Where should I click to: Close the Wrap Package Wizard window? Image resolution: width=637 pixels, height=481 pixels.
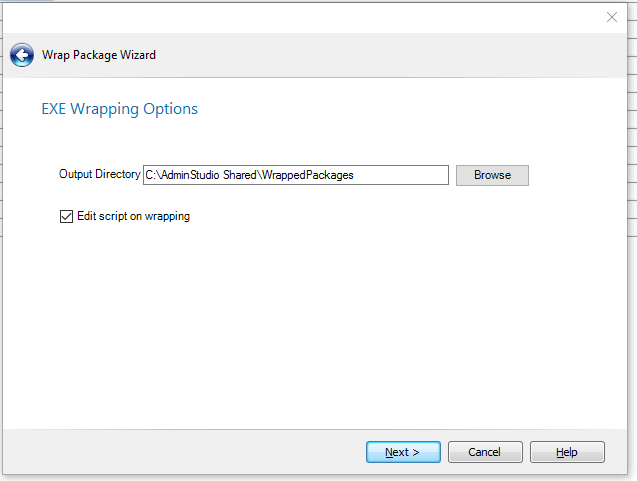click(612, 17)
